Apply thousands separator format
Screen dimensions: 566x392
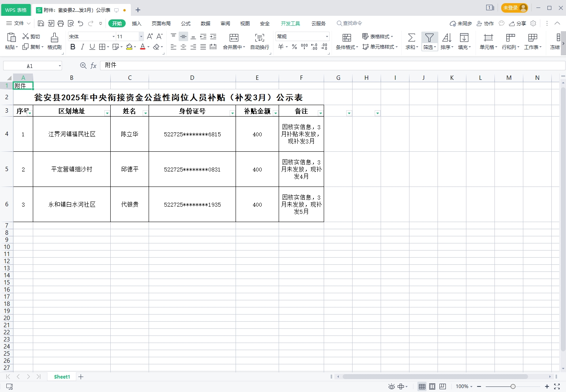click(x=304, y=47)
